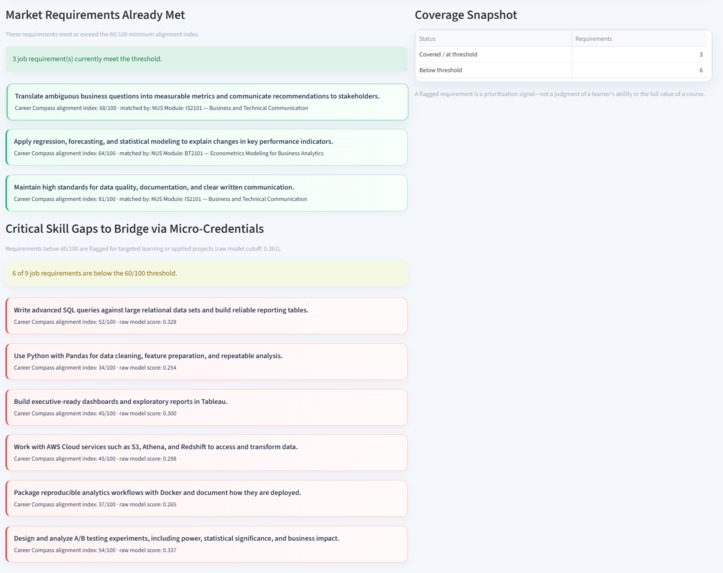Select the "Covered / at threshold" table cell
Image resolution: width=723 pixels, height=573 pixels.
coord(493,54)
